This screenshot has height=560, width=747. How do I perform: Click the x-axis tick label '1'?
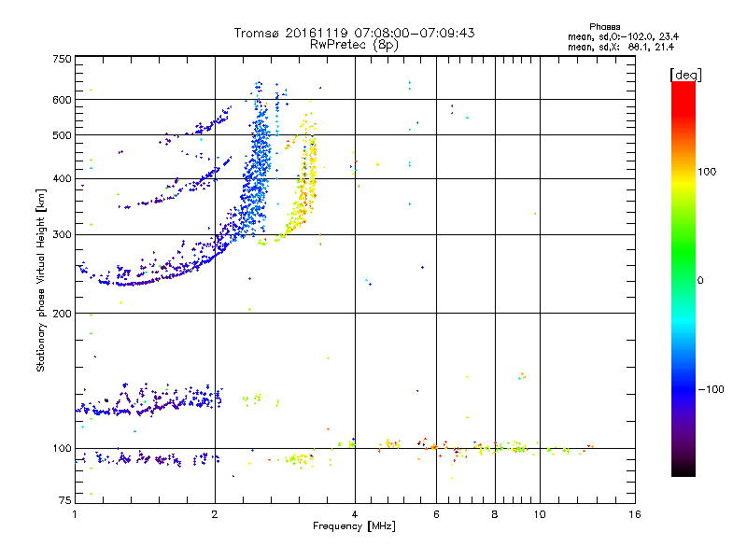(x=75, y=514)
